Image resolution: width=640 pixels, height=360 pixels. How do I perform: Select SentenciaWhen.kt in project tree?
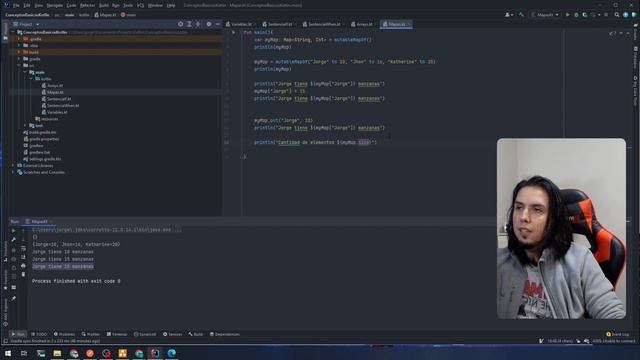pyautogui.click(x=60, y=105)
